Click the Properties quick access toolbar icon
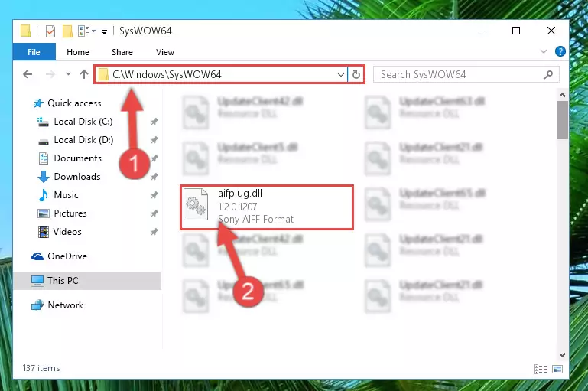This screenshot has width=588, height=391. coord(50,31)
